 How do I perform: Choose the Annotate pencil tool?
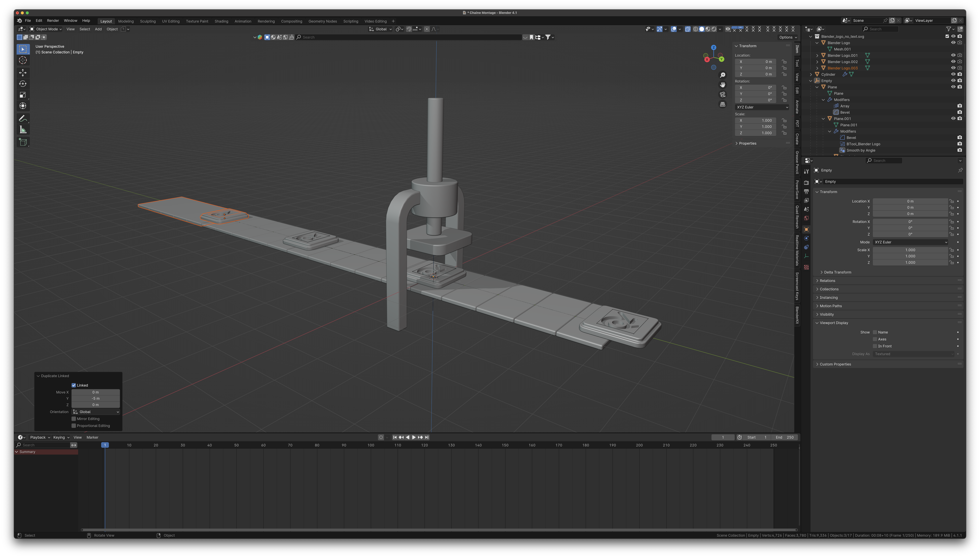point(23,119)
